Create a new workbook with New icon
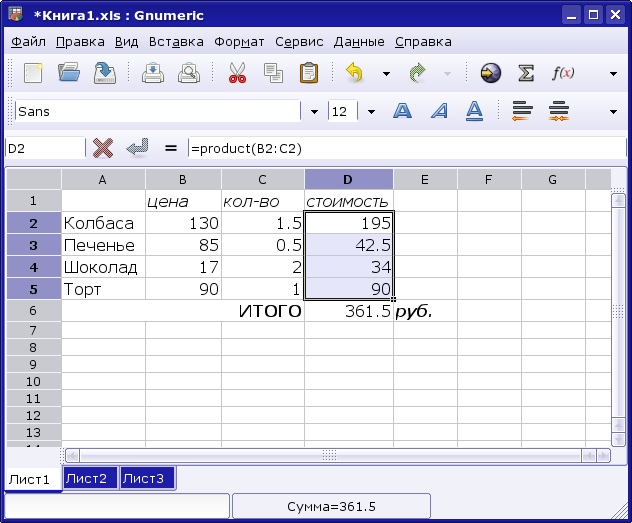 [x=33, y=73]
